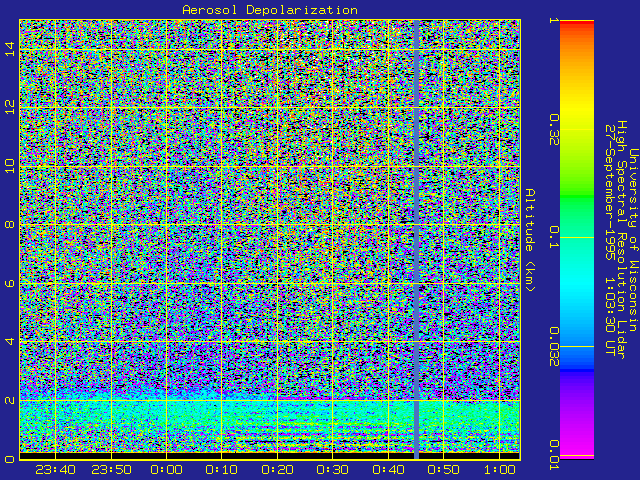
Task: Click the 23:40 time axis label
Action: click(x=56, y=470)
